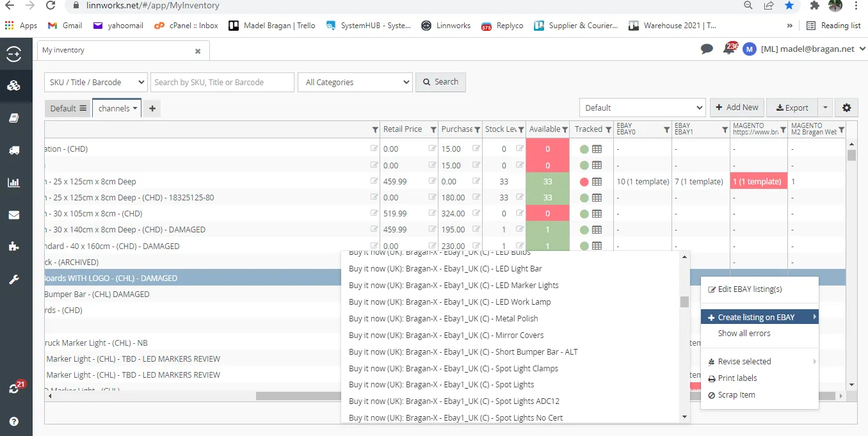Screen dimensions: 868x436
Task: Open the notifications bell with 236 badge
Action: [x=730, y=48]
